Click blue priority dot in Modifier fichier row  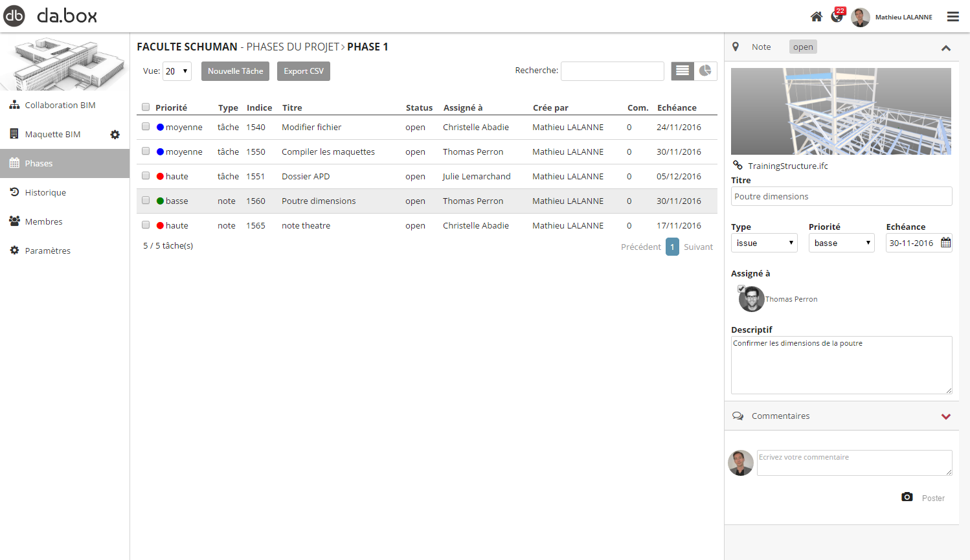click(x=160, y=127)
